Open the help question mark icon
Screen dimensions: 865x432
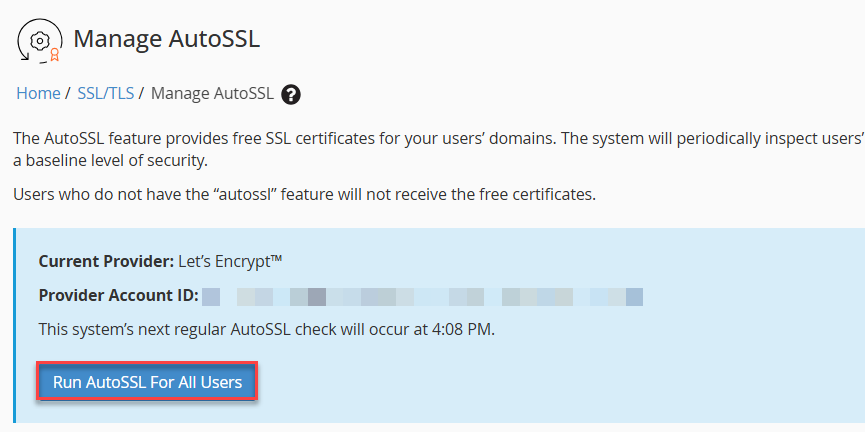click(291, 95)
